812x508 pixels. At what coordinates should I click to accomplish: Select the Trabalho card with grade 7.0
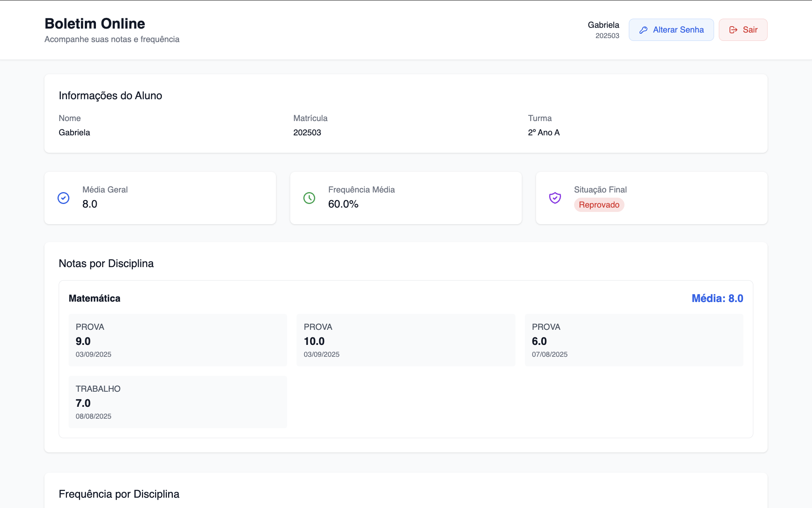178,402
